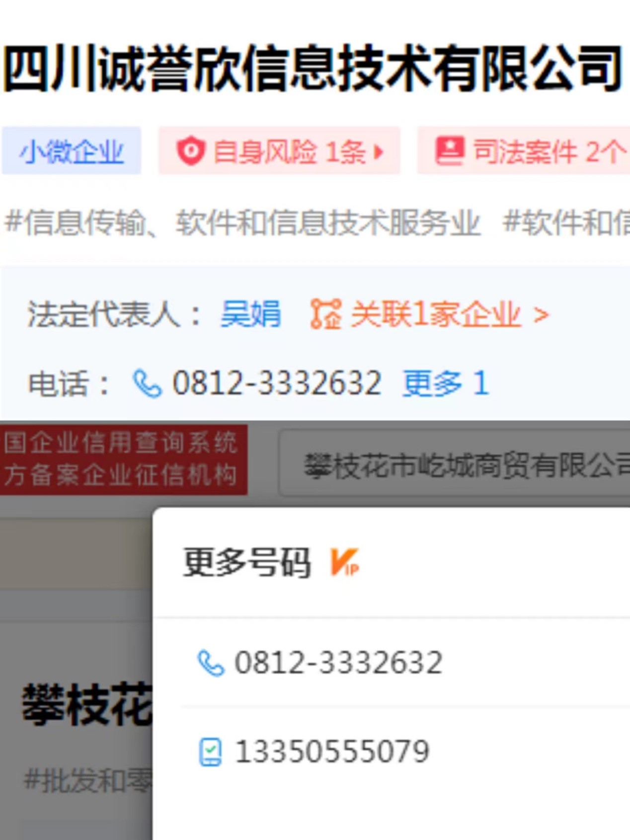Click the #软件和信 industry hashtag
The height and width of the screenshot is (840, 630).
pos(566,222)
